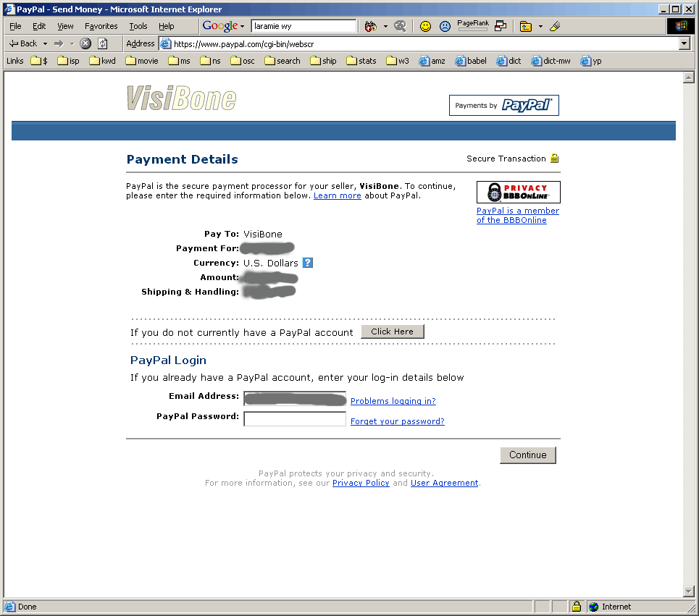Screen dimensions: 699x616
Task: Open the stats links folder
Action: [361, 61]
